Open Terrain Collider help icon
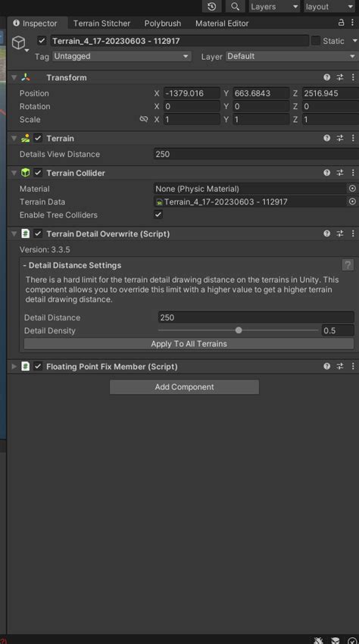Screen dimensions: 359x644 327,173
